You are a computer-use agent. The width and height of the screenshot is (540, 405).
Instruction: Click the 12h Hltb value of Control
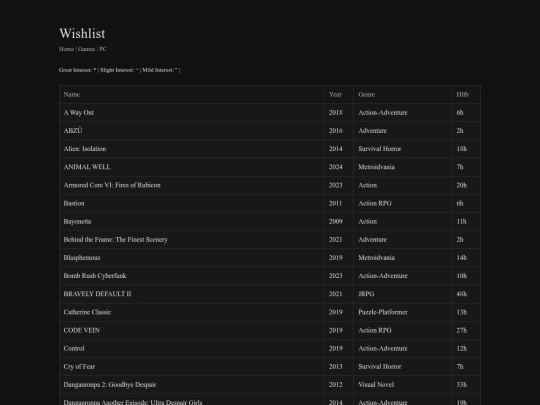coord(461,348)
